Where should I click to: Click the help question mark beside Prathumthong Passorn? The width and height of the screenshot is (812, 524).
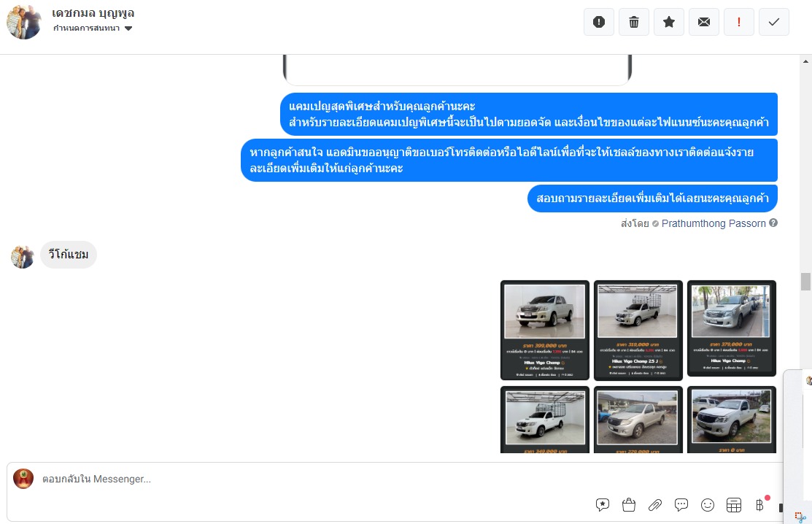(x=773, y=223)
